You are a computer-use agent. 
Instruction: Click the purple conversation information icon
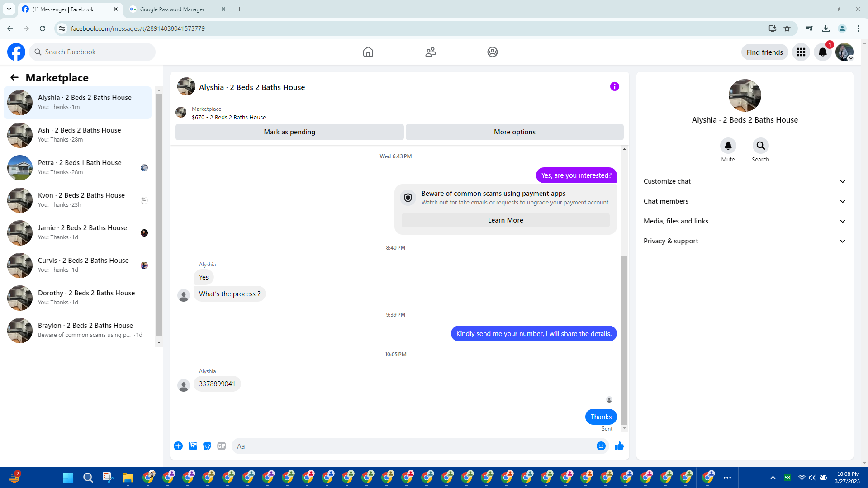click(x=614, y=86)
